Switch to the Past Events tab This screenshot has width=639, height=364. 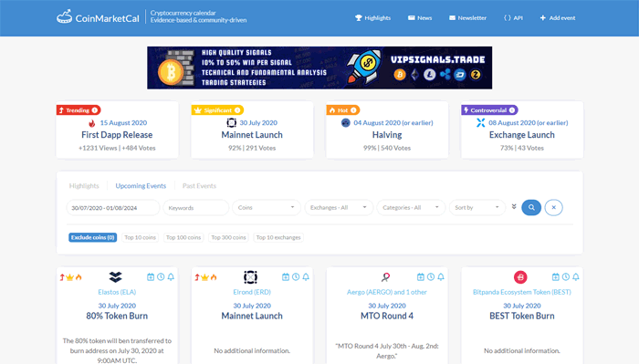coord(199,186)
